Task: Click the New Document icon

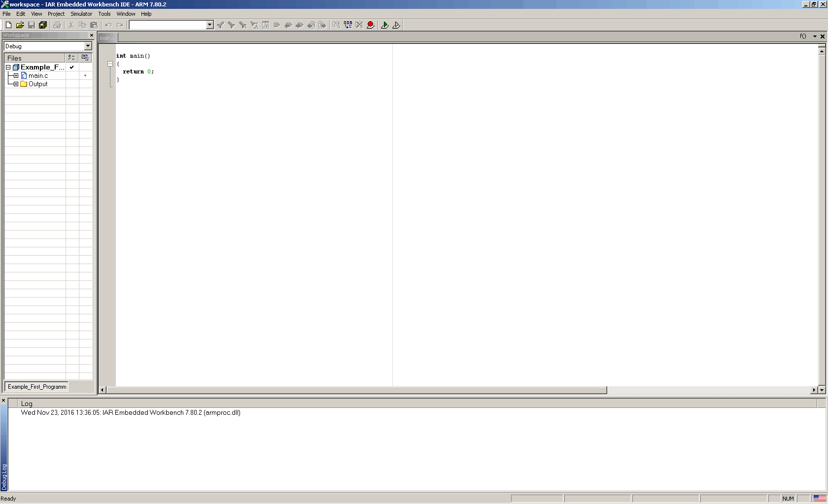Action: click(8, 25)
